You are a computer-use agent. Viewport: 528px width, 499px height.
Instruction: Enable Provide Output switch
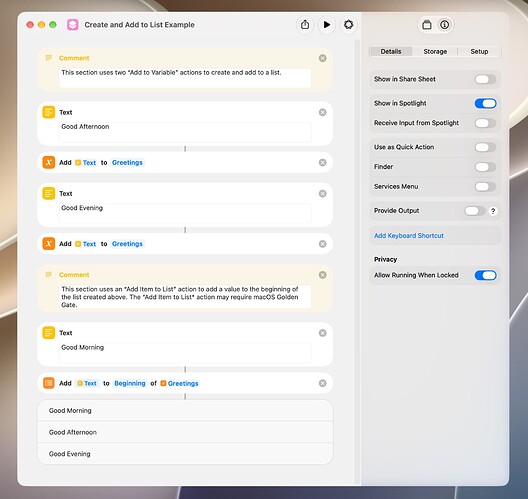(x=474, y=211)
